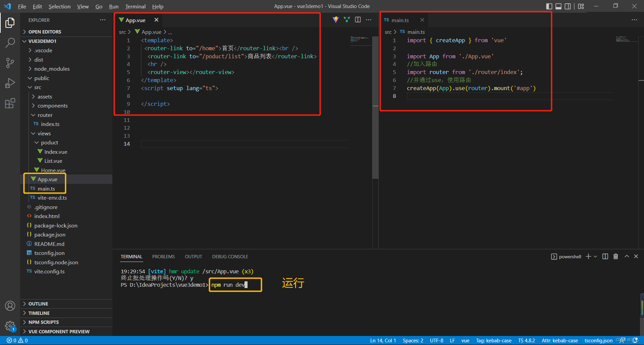The image size is (644, 345).
Task: Select Home.vue in the Explorer
Action: [53, 170]
